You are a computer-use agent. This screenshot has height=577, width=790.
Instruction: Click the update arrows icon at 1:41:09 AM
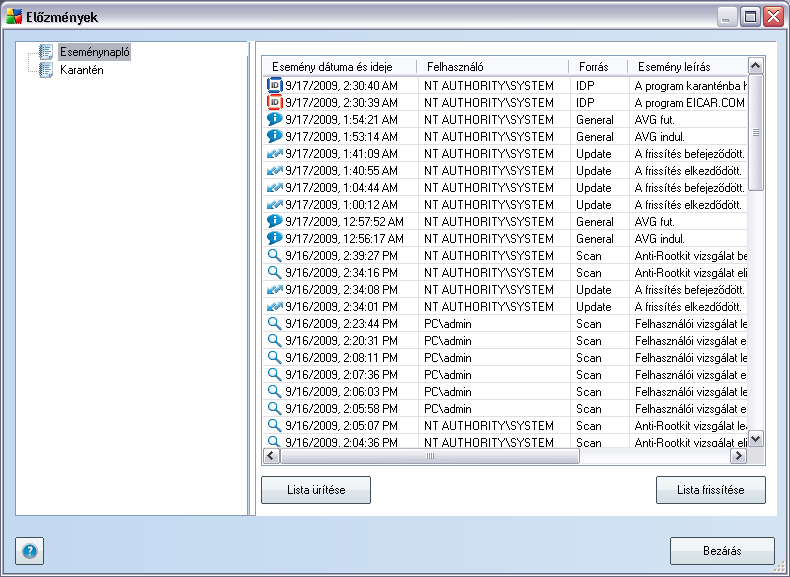pos(275,153)
